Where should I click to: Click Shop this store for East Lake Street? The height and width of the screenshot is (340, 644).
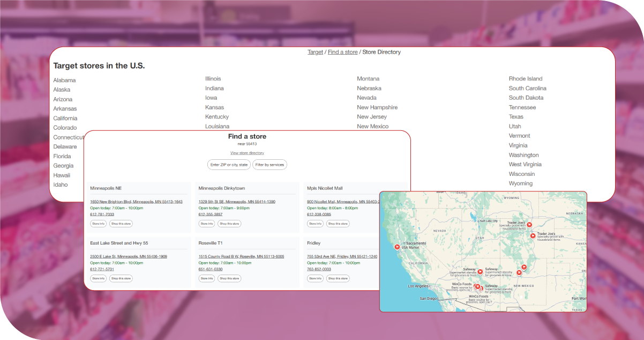pyautogui.click(x=121, y=278)
